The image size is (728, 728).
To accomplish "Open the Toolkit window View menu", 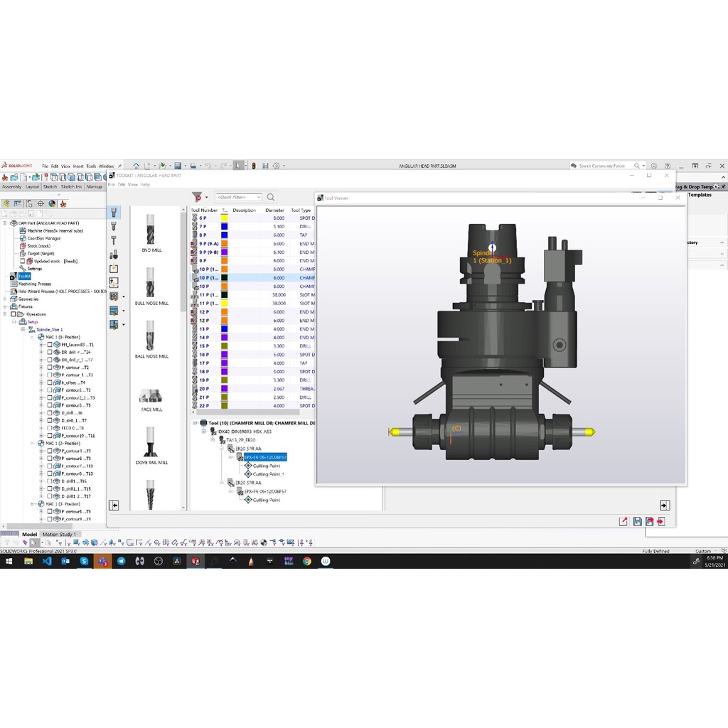I will coord(132,184).
